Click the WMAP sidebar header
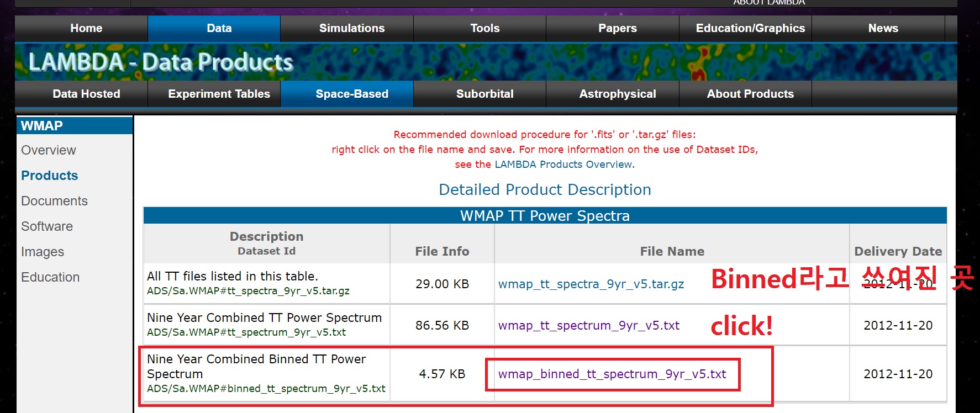The width and height of the screenshot is (980, 413). pyautogui.click(x=74, y=126)
